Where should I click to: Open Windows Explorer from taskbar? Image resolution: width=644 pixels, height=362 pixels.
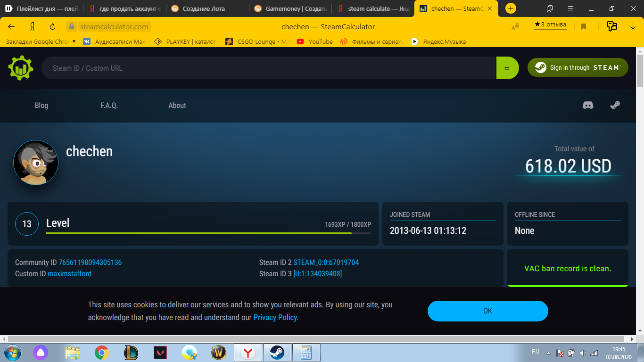[73, 353]
